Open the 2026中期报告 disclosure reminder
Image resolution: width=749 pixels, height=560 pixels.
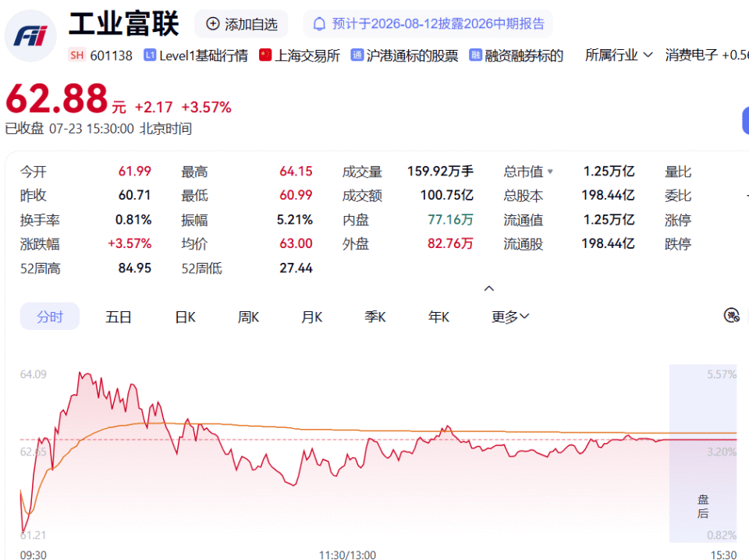[x=428, y=24]
